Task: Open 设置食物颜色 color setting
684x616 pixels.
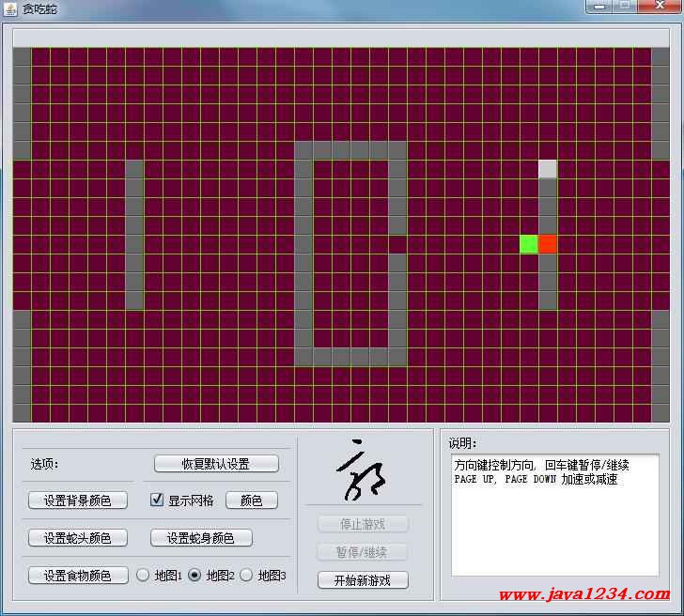Action: 77,576
